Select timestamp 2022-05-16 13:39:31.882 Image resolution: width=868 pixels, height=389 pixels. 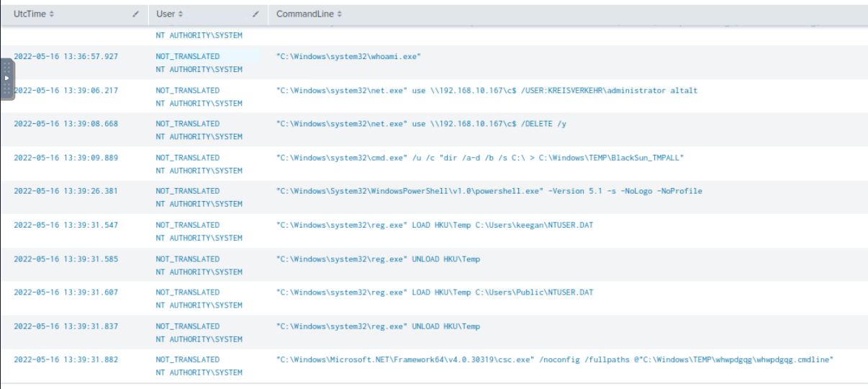(x=65, y=359)
